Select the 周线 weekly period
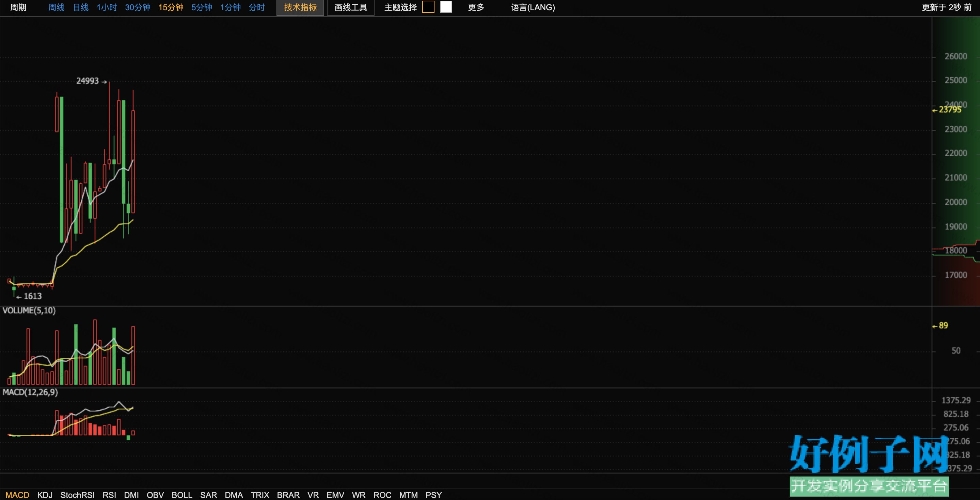The width and height of the screenshot is (980, 500). click(56, 7)
